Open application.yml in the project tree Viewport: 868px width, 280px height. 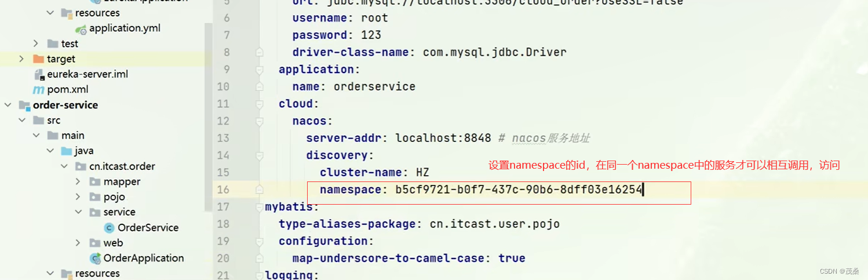[x=125, y=28]
